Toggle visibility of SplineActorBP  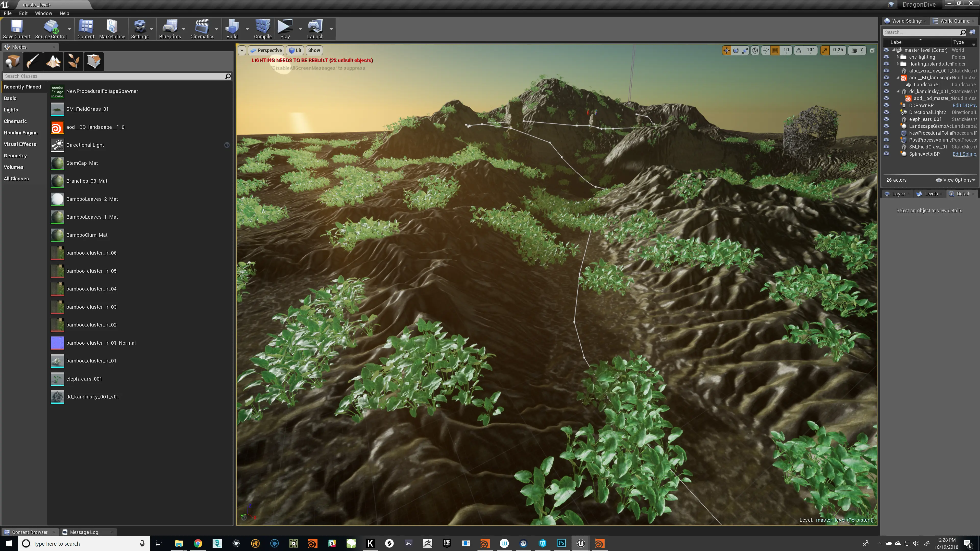886,154
